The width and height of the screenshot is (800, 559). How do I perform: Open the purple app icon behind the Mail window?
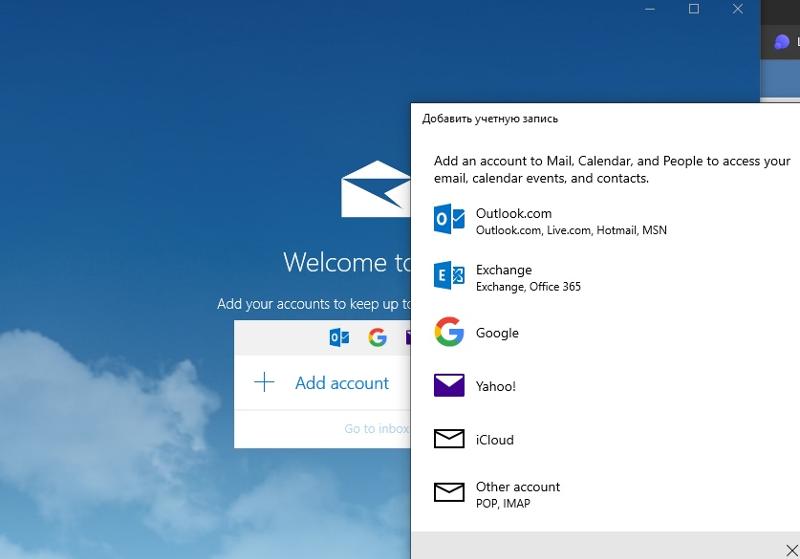tap(781, 42)
